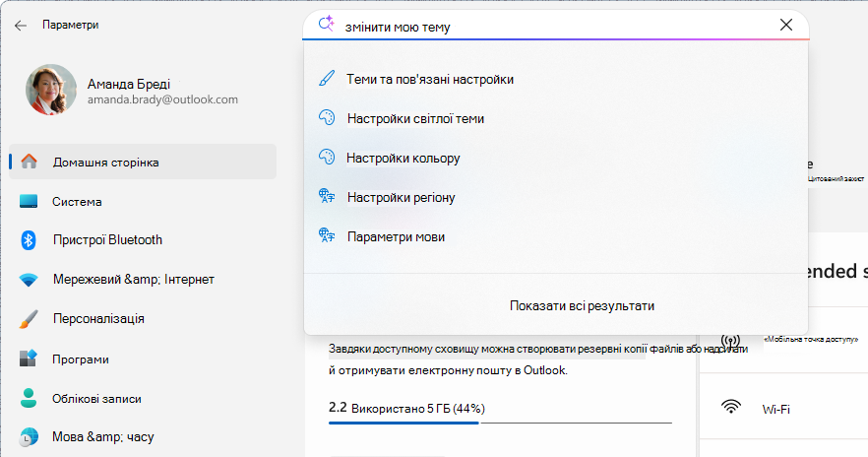Click palette icon beside light theme settings
868x457 pixels.
coord(327,117)
